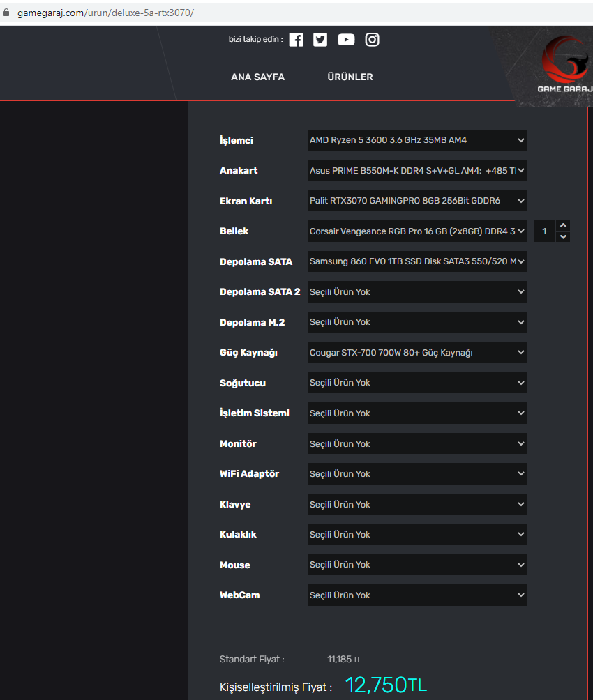Open the Kulaklık headset dropdown

coord(417,534)
